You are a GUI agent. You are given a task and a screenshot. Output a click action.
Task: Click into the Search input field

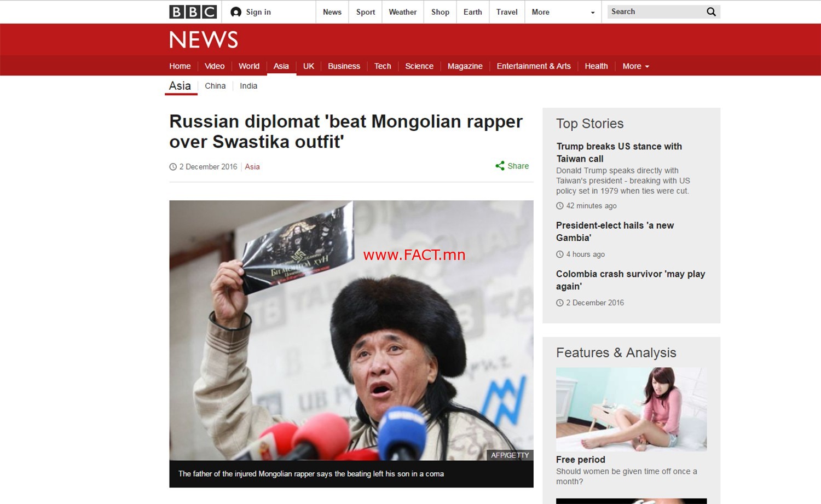(x=656, y=11)
